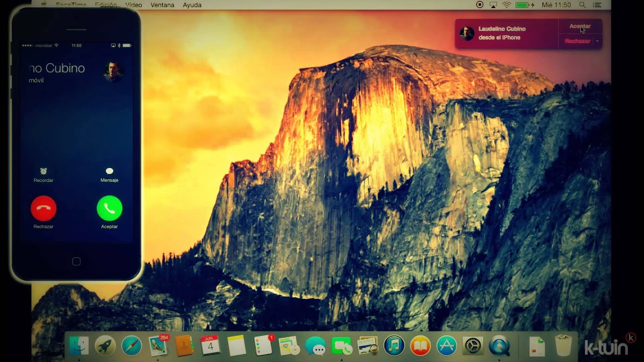Open the Ayuda menu
The image size is (644, 362).
pos(192,5)
